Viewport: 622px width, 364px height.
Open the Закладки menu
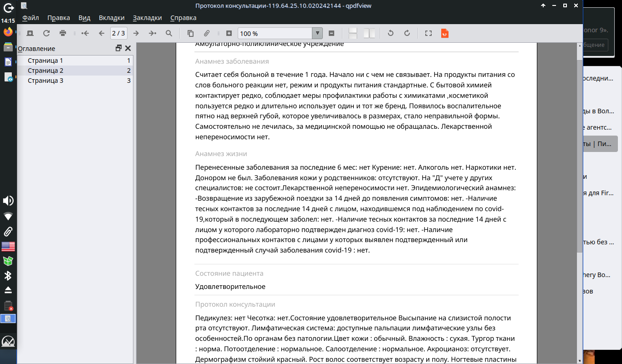[x=147, y=17]
